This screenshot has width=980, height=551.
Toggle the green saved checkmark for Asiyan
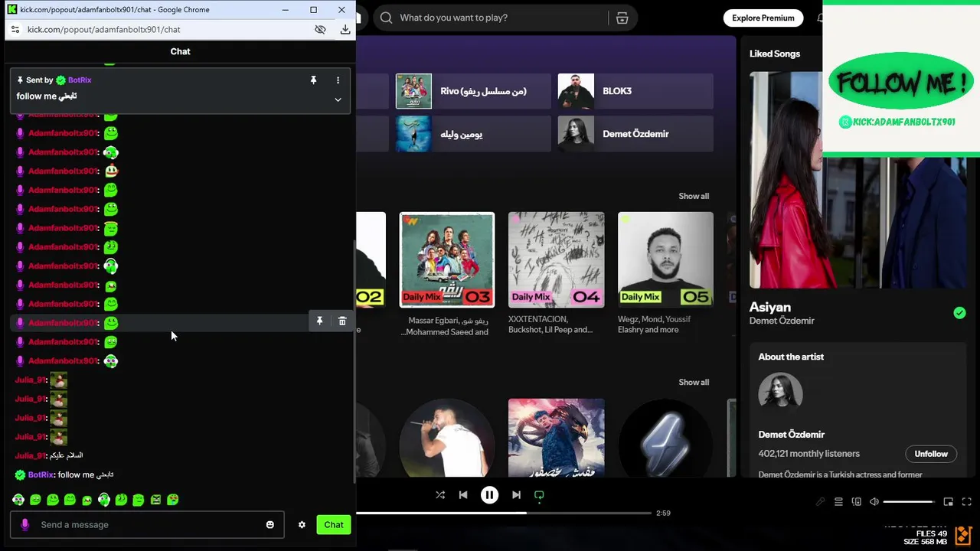point(959,313)
